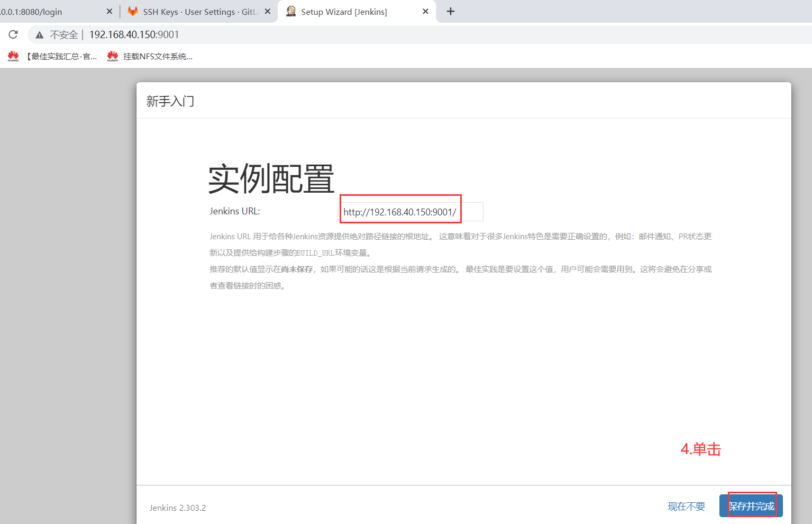Click into the Jenkins URL input field
The image size is (812, 524).
click(x=410, y=212)
